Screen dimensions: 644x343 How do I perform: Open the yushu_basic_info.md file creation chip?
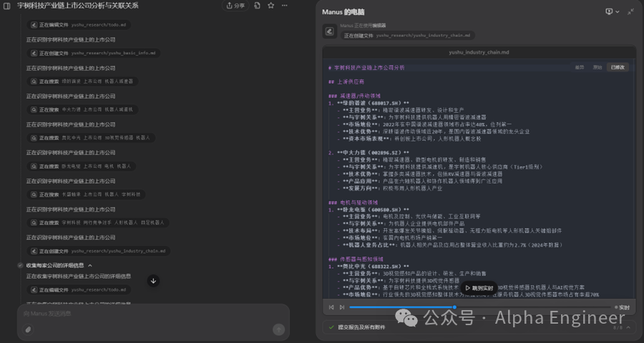94,53
